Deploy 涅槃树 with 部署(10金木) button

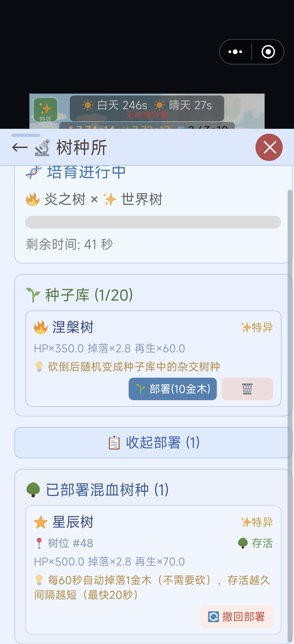point(172,389)
